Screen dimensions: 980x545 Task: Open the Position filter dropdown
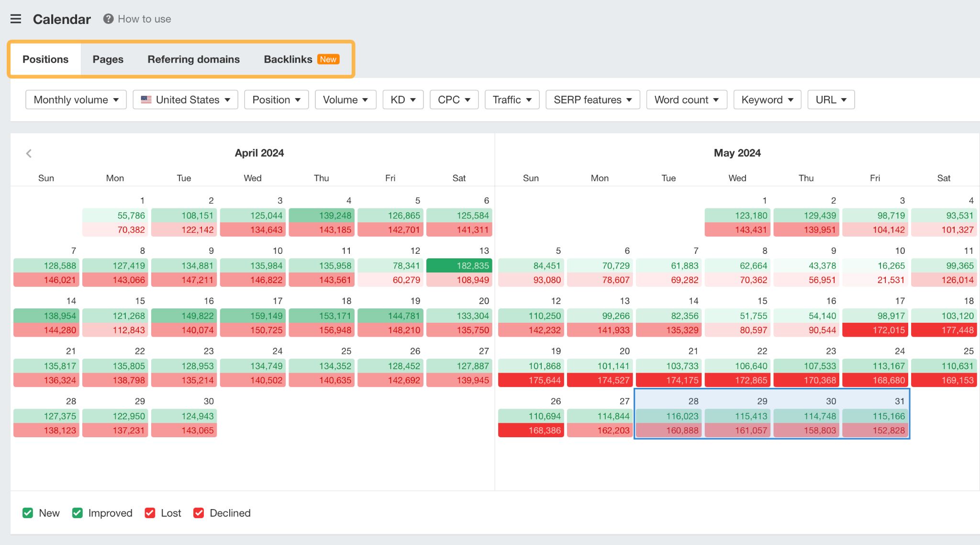(x=276, y=100)
